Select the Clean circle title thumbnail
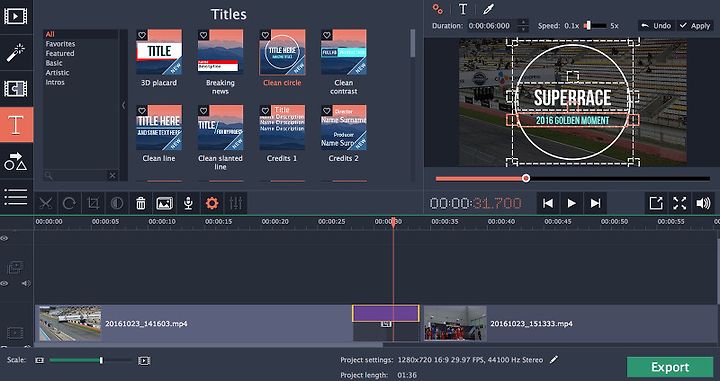Image resolution: width=720 pixels, height=381 pixels. click(282, 52)
